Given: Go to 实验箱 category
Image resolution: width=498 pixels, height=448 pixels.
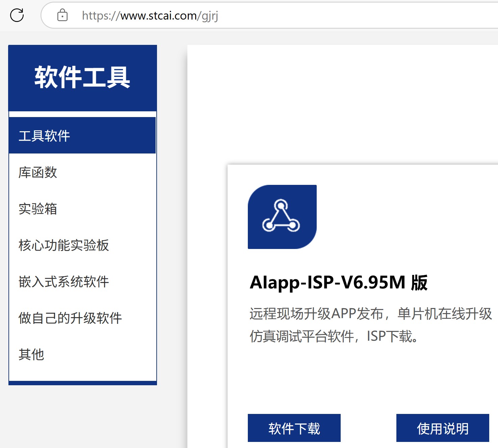Looking at the screenshot, I should [82, 208].
